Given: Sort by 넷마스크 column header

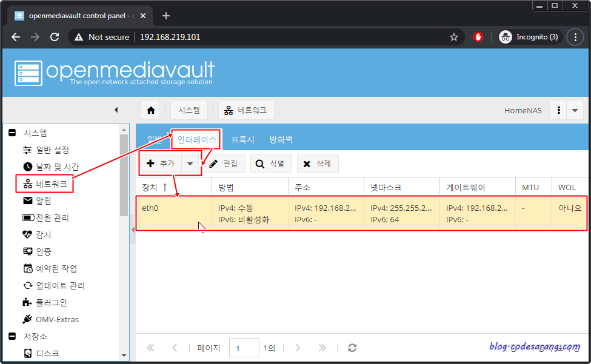Looking at the screenshot, I should point(402,187).
